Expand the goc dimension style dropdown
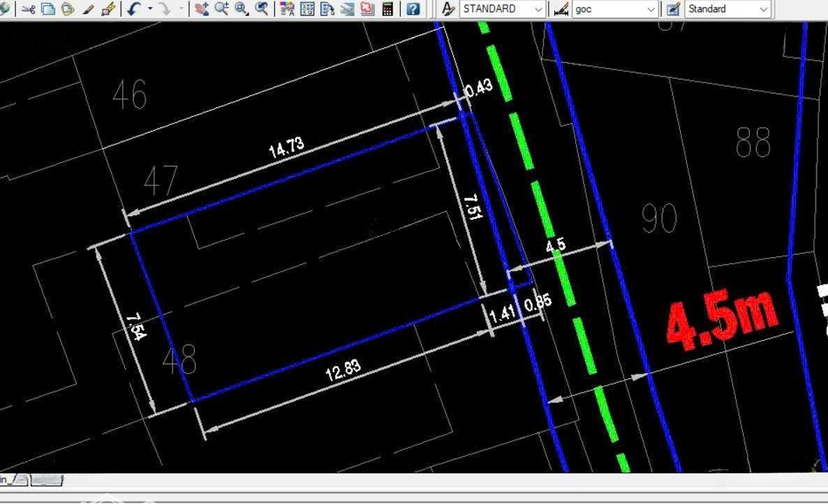 point(651,9)
